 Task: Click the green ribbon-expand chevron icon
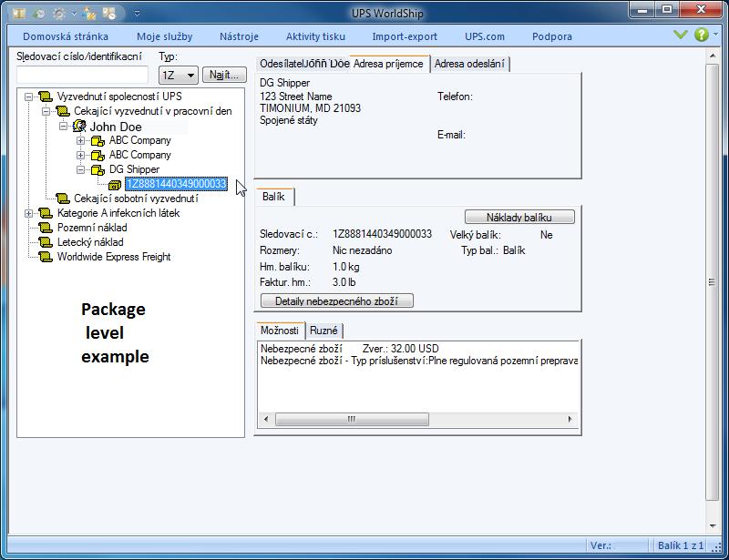681,35
